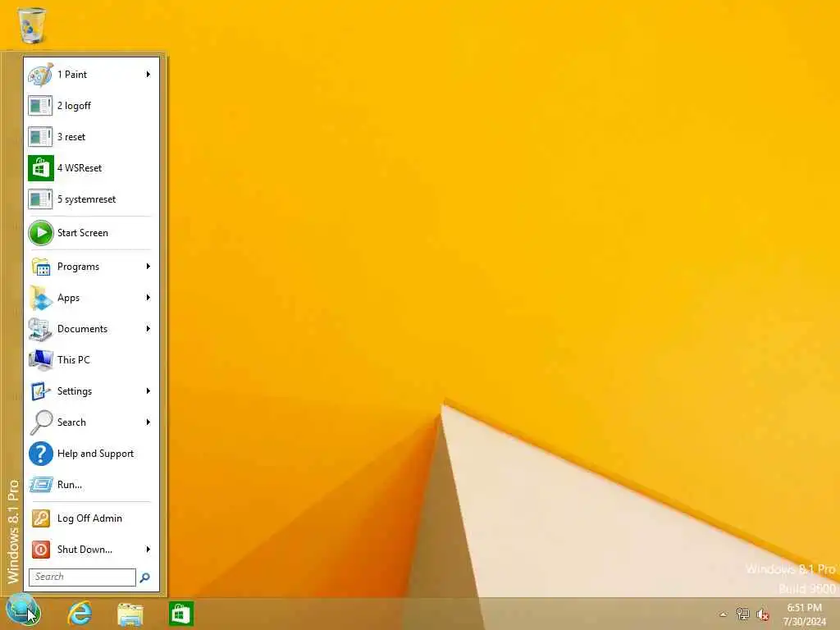Screen dimensions: 840x630
Task: Click the 'Apps' label
Action: point(69,298)
